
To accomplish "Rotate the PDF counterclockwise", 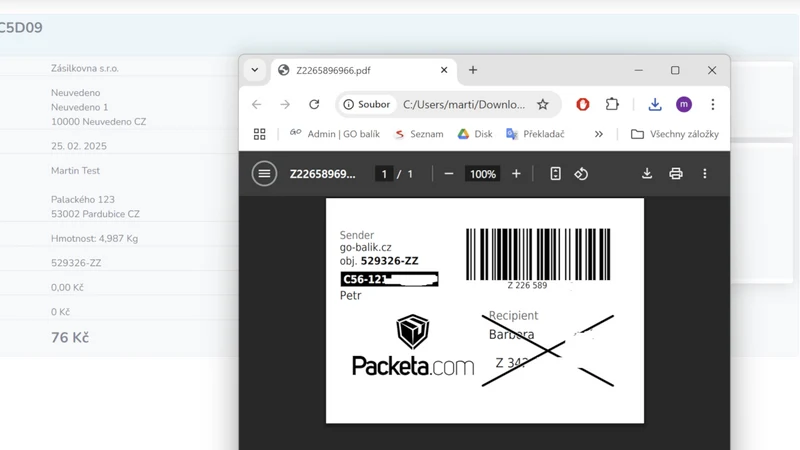I will coord(581,174).
